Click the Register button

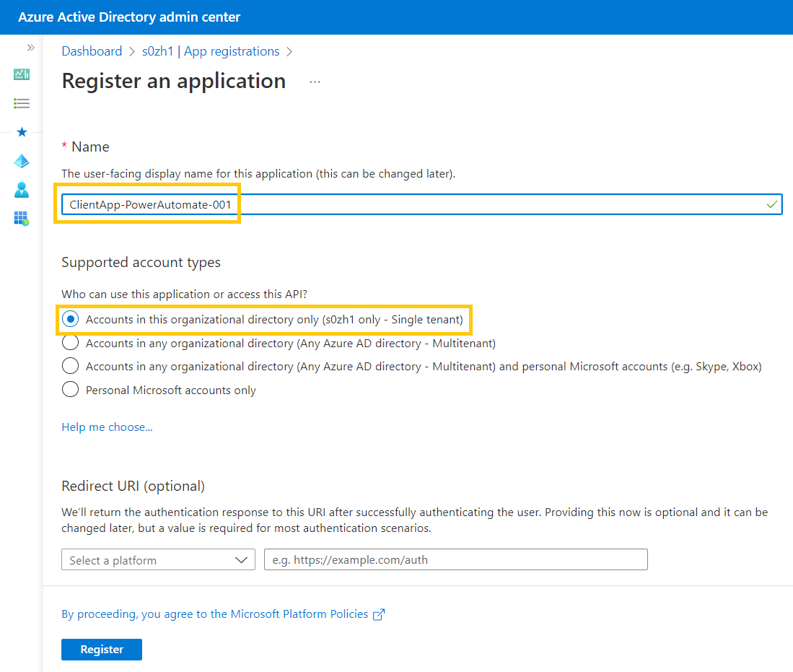coord(101,650)
